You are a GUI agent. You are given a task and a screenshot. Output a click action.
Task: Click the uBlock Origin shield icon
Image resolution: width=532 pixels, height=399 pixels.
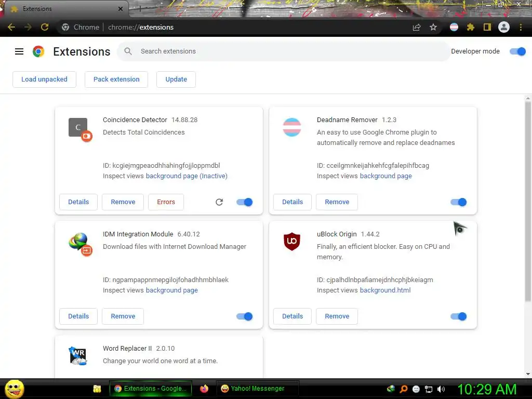292,241
